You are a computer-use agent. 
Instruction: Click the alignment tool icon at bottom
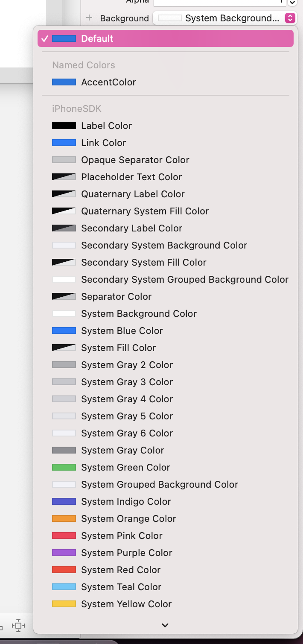pyautogui.click(x=18, y=626)
